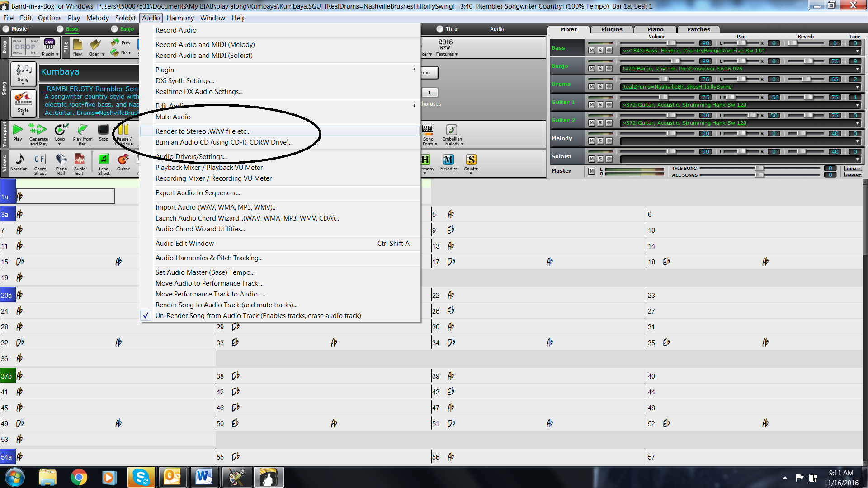This screenshot has height=488, width=868.
Task: Open the Melody track instrument dropdown
Action: (x=857, y=141)
